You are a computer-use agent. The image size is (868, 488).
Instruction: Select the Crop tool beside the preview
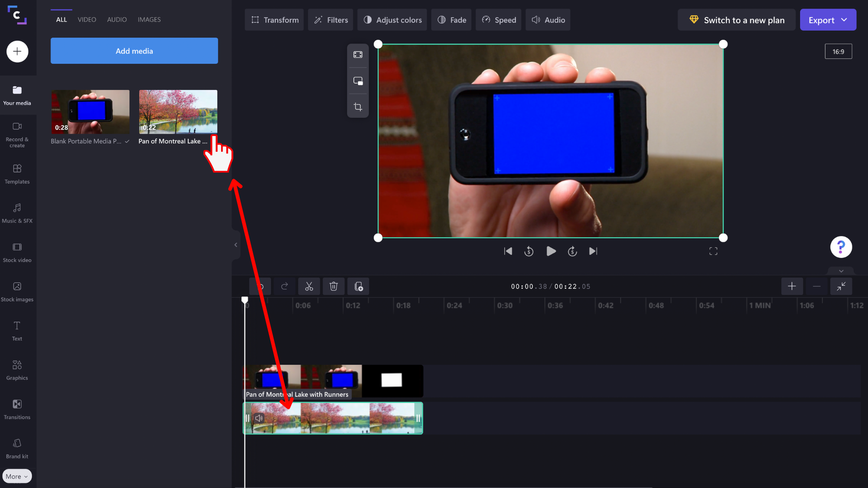point(358,107)
